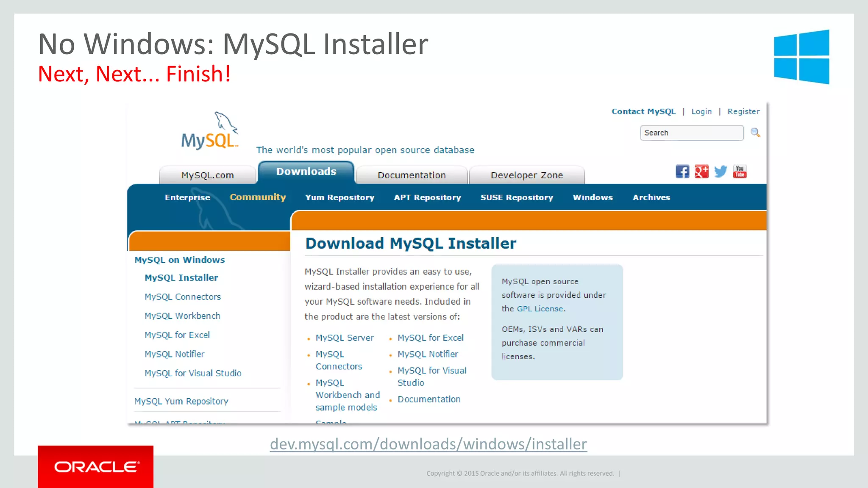Open Yum Repository menu item
The height and width of the screenshot is (488, 868).
coord(339,197)
